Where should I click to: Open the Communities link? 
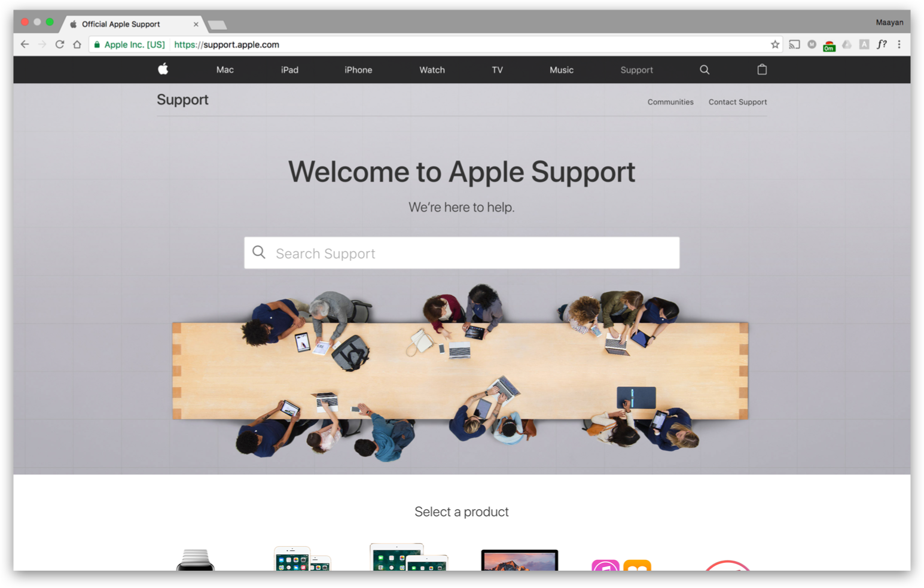670,102
